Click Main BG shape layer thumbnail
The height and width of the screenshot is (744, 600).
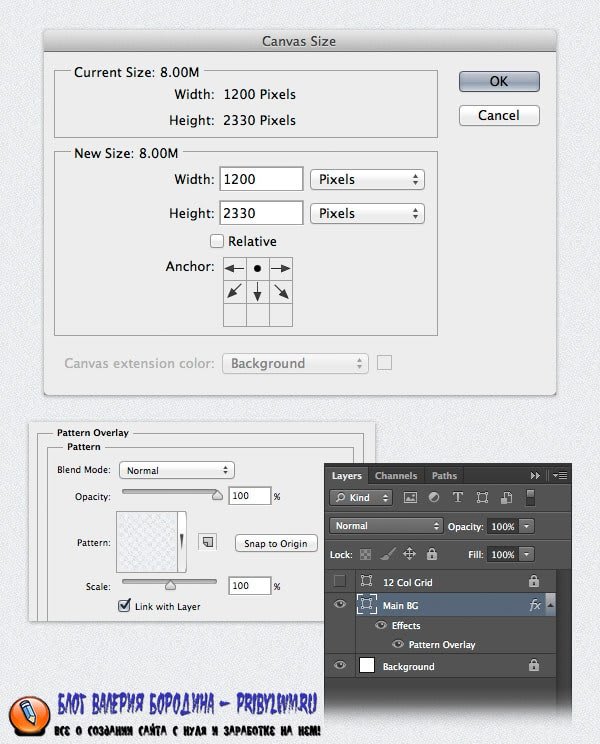(367, 604)
